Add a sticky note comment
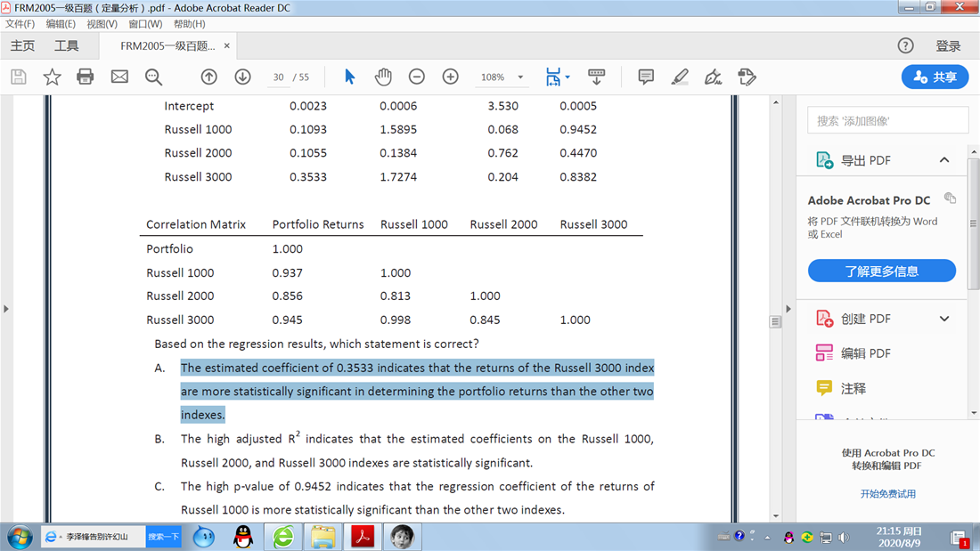The image size is (980, 551). [646, 77]
